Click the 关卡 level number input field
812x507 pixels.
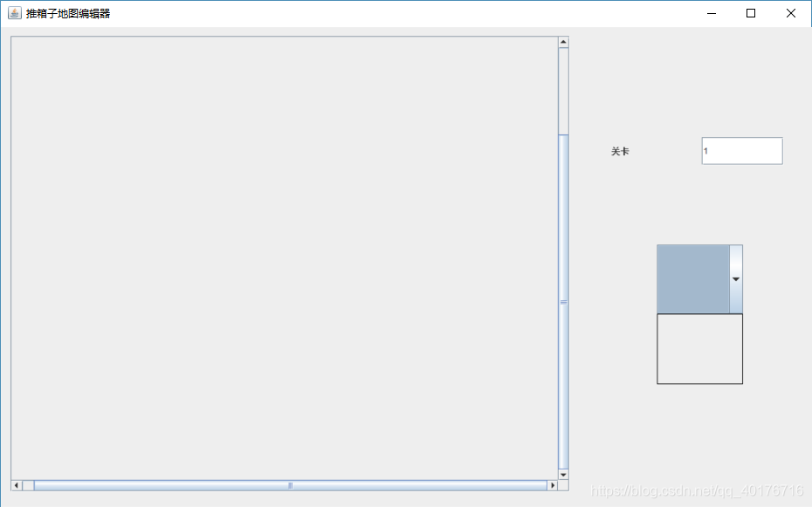point(742,151)
